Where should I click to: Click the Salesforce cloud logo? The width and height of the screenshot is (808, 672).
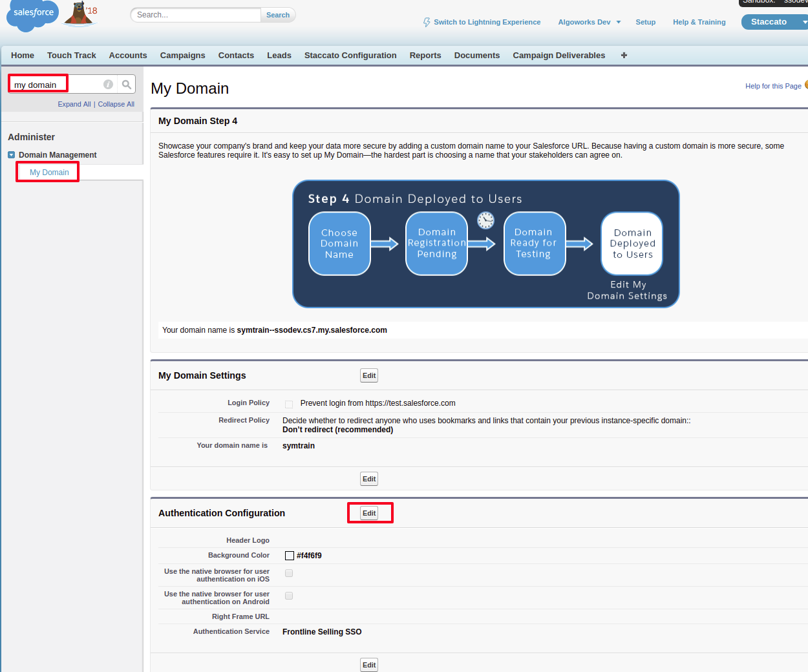pos(32,14)
